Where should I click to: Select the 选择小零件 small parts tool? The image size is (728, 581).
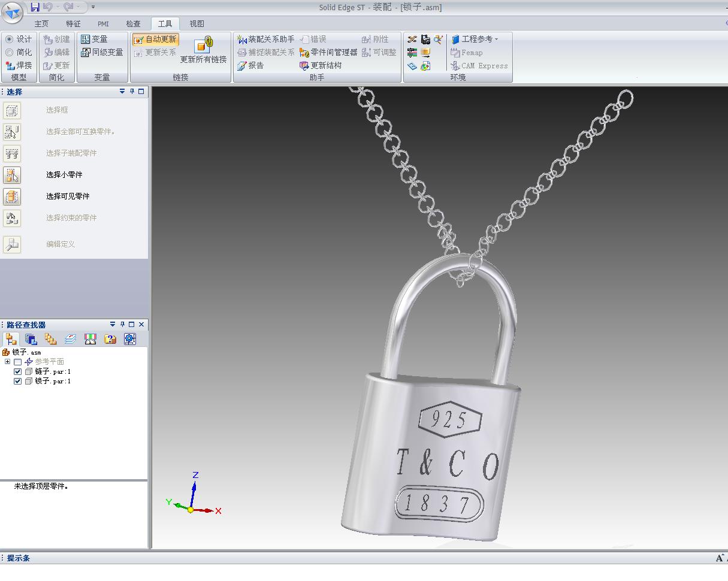[12, 175]
